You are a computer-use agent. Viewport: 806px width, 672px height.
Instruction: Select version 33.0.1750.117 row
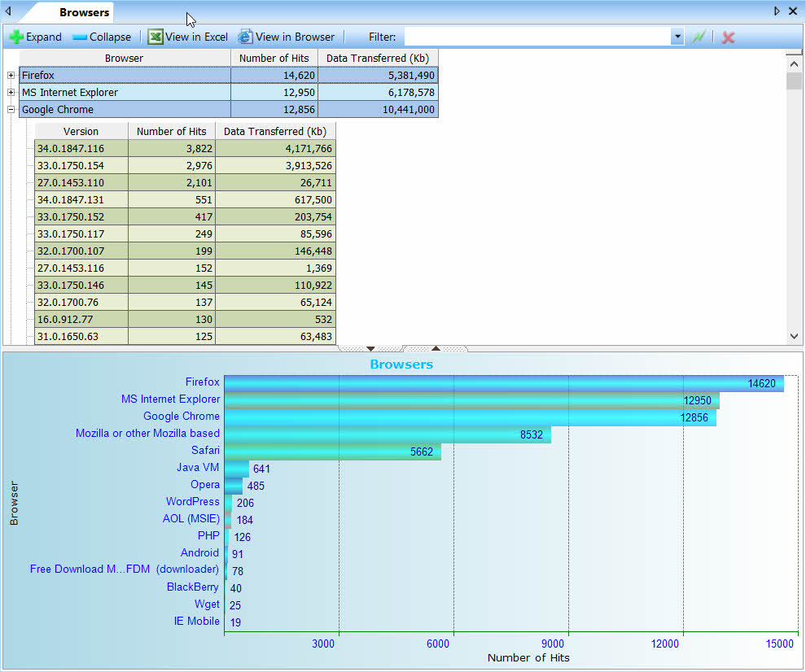185,233
